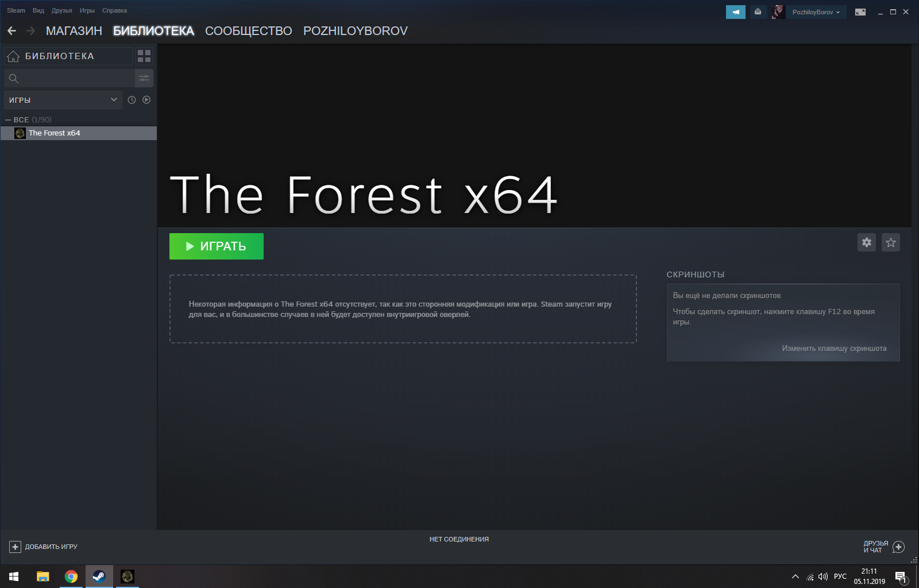
Task: Click the missing information notice text
Action: (400, 310)
